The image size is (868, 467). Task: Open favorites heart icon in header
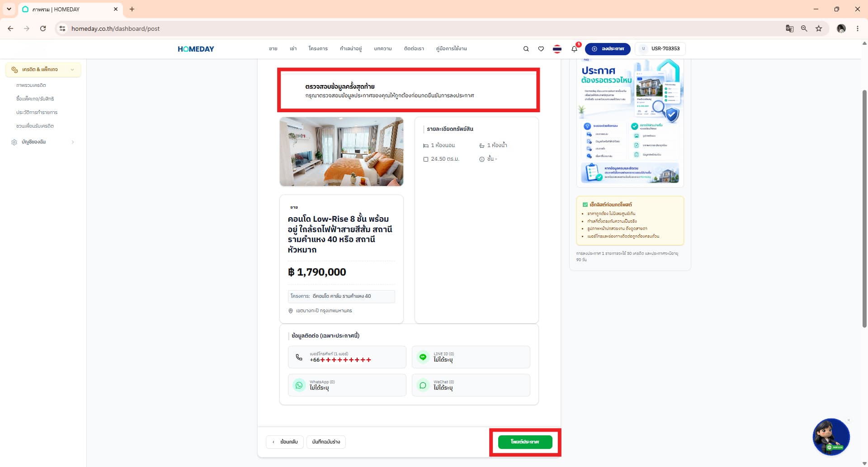click(541, 49)
